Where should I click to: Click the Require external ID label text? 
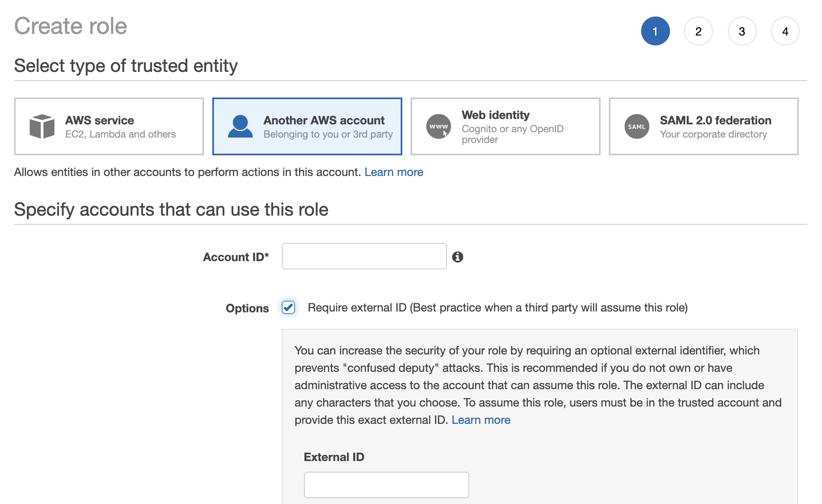tap(498, 308)
